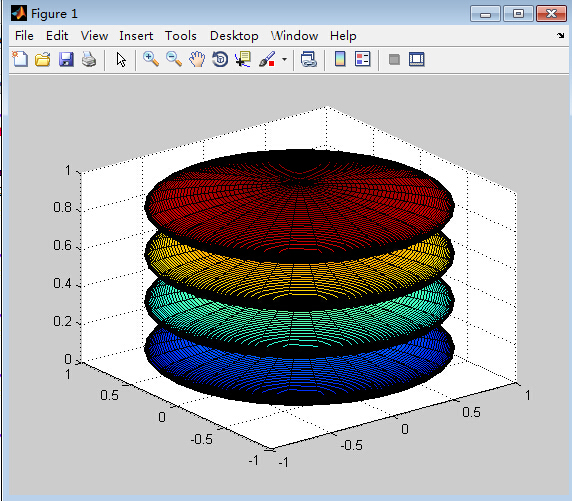Screen dimensions: 572x501
Task: Activate the Pan hand tool
Action: click(x=197, y=59)
